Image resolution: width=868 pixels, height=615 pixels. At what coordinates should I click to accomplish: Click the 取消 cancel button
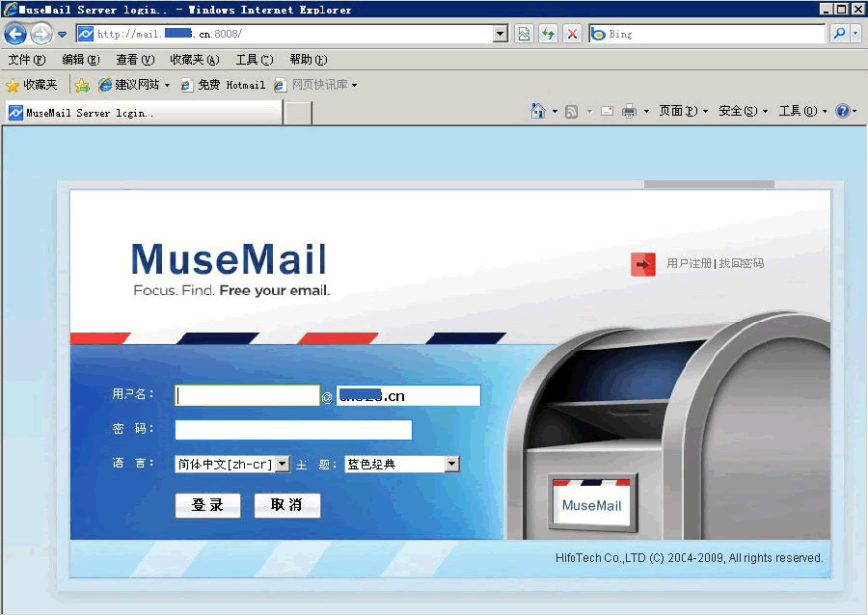click(286, 505)
